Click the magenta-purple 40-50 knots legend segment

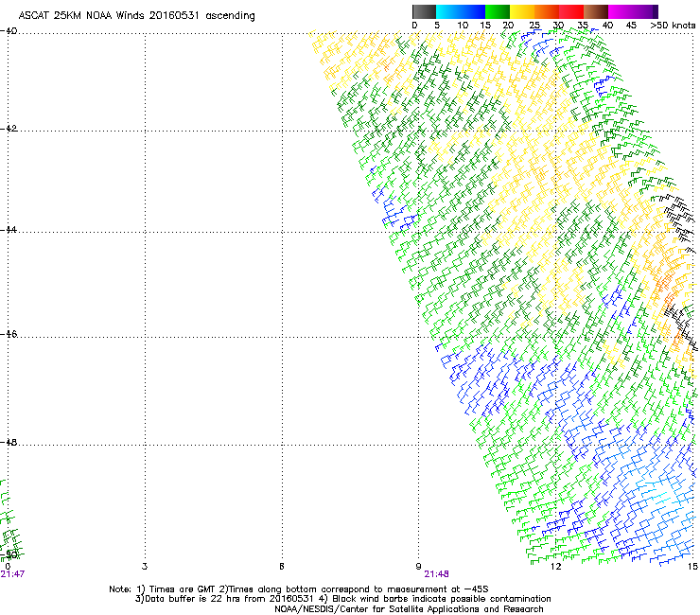[633, 11]
